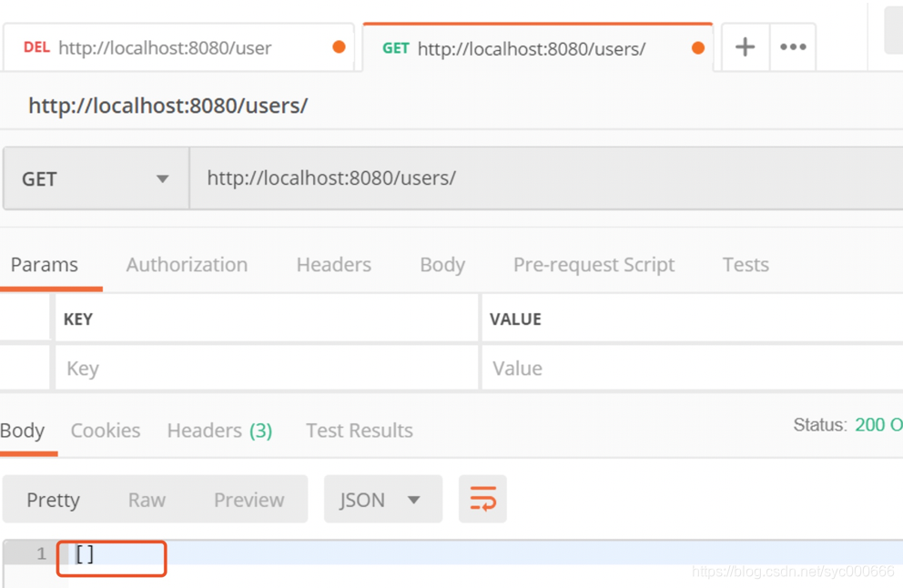
Task: View the request Headers tab
Action: 333,264
